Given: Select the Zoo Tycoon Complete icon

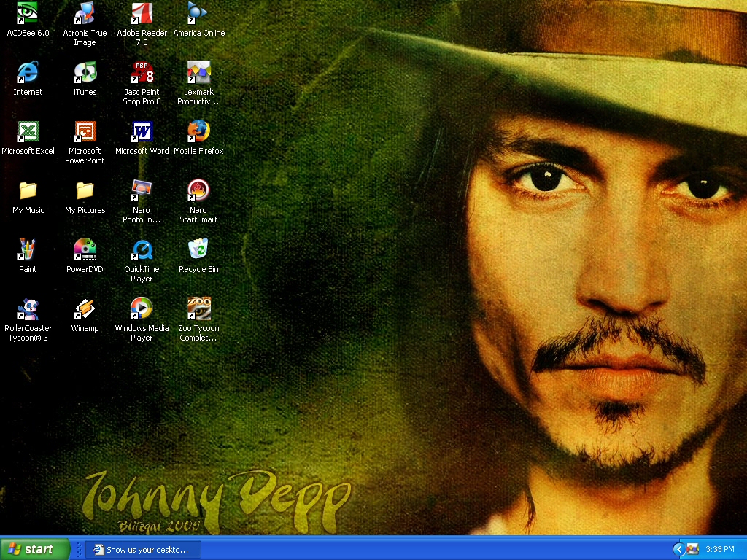Looking at the screenshot, I should point(198,308).
